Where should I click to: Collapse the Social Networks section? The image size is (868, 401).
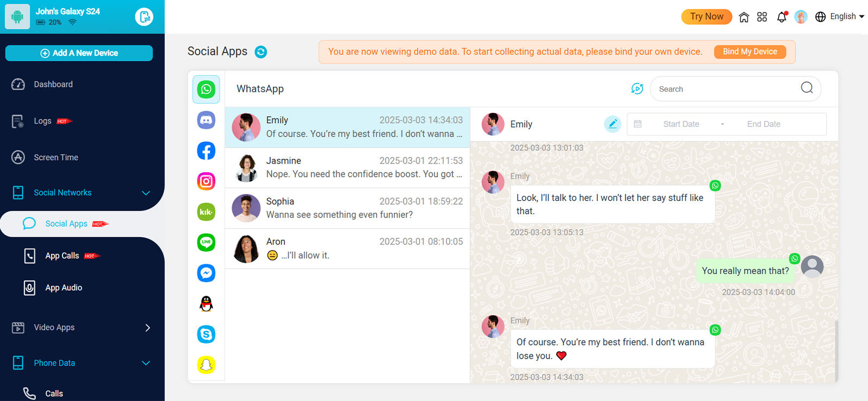tap(145, 193)
